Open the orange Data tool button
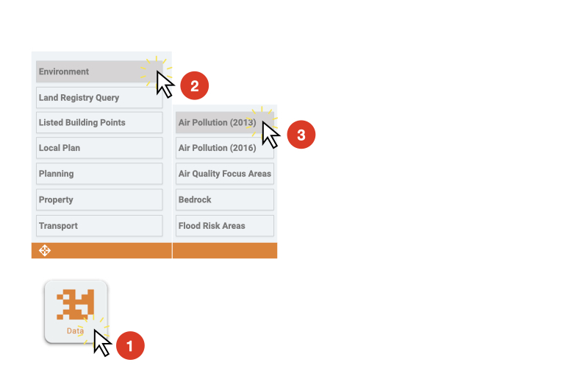Screen dimensions: 588x368 pyautogui.click(x=76, y=312)
